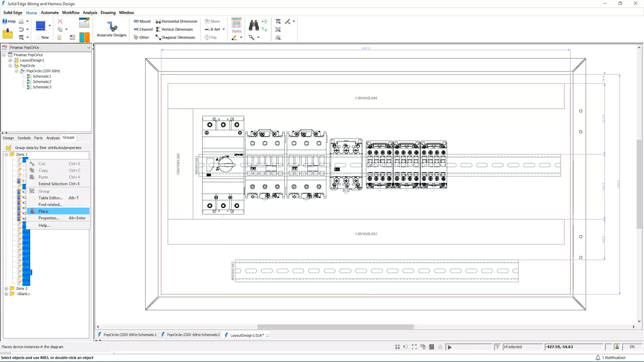The image size is (644, 362).
Task: Switch to the Symbols tab
Action: 24,138
